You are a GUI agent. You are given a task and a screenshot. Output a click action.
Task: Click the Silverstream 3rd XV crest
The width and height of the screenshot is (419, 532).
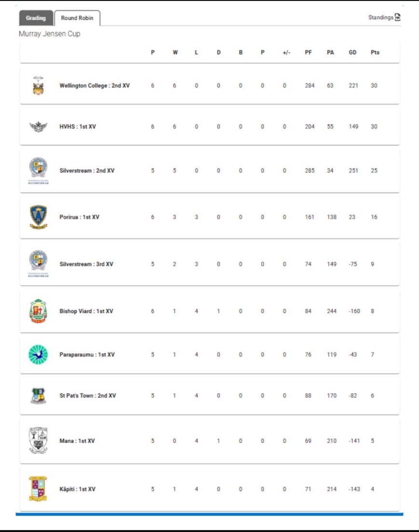tap(39, 264)
